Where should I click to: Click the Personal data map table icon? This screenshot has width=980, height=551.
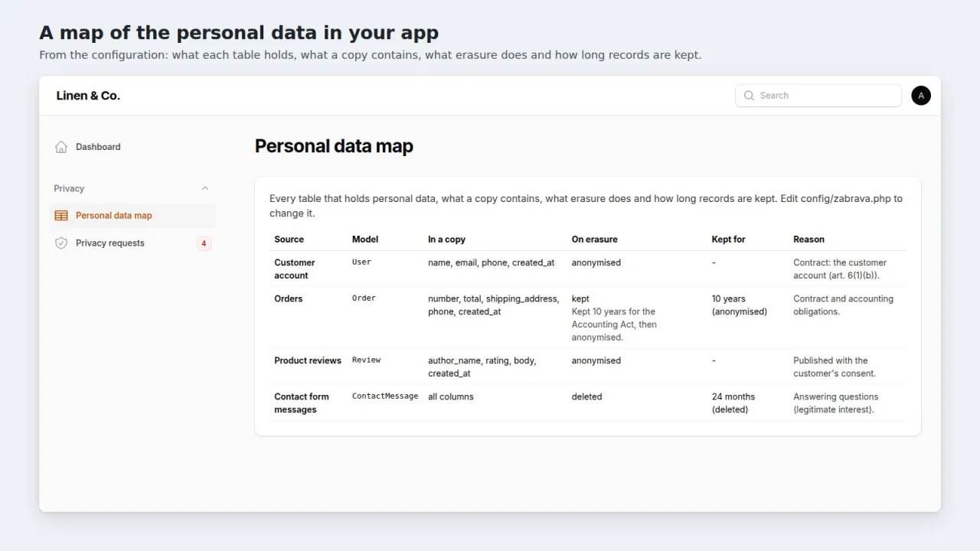click(61, 216)
